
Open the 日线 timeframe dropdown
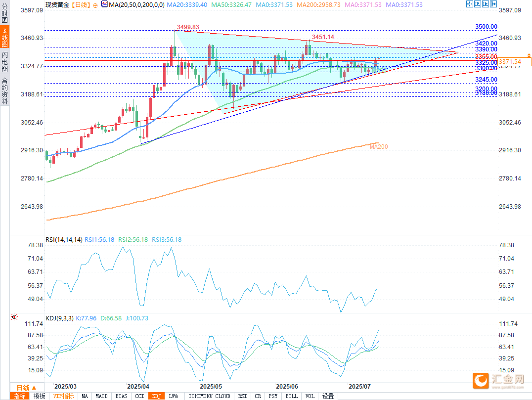(x=27, y=388)
